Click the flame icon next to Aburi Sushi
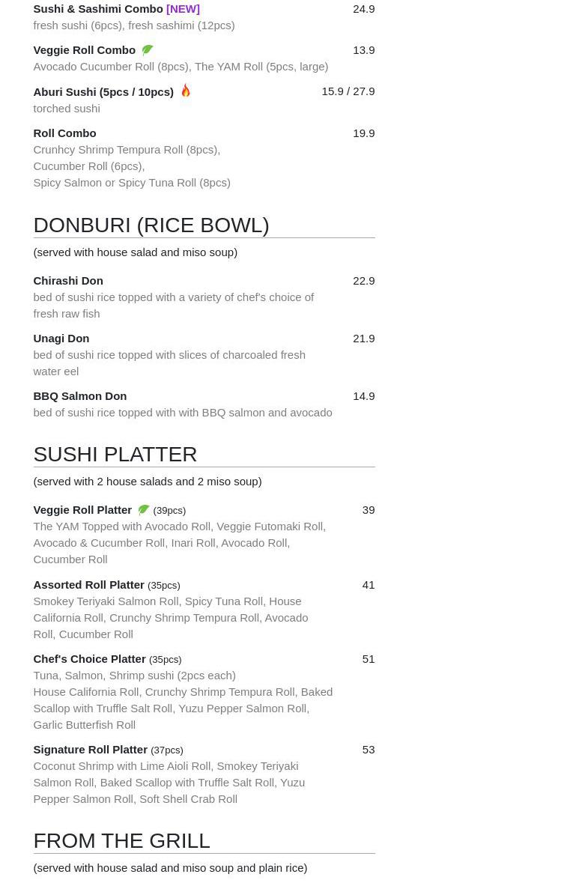 coord(186,91)
